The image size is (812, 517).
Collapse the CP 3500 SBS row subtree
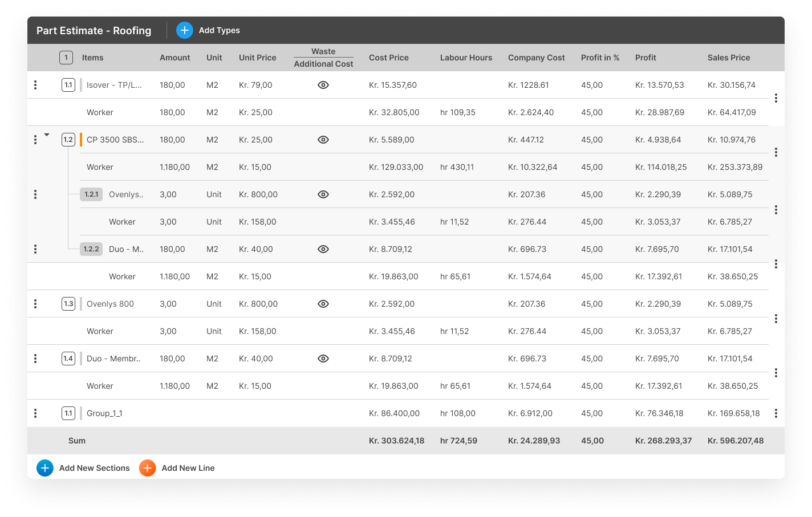[47, 135]
